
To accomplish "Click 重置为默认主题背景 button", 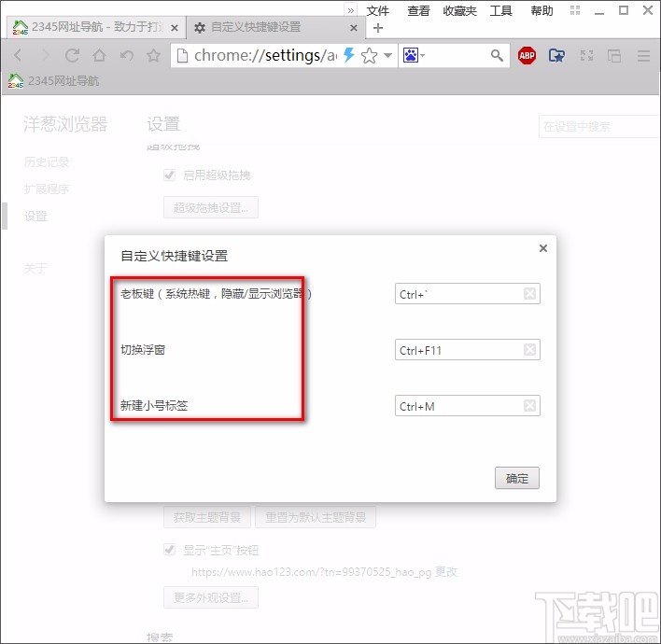I will [316, 517].
